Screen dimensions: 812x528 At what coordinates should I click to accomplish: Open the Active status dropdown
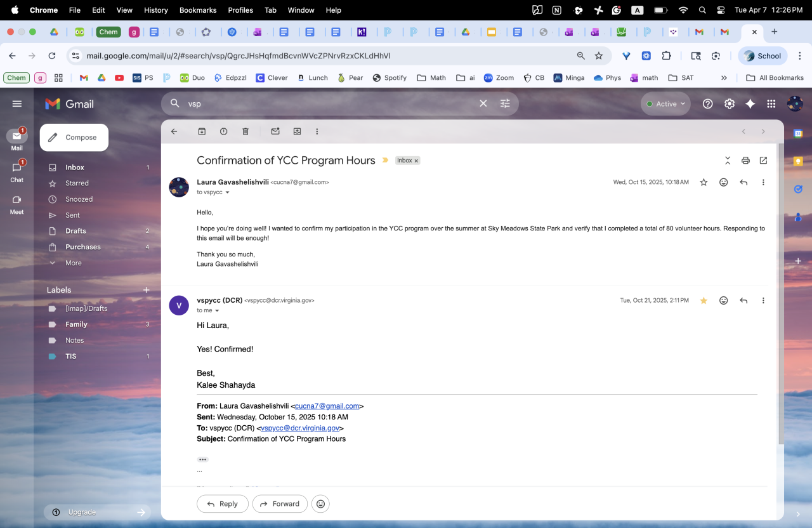tap(665, 103)
